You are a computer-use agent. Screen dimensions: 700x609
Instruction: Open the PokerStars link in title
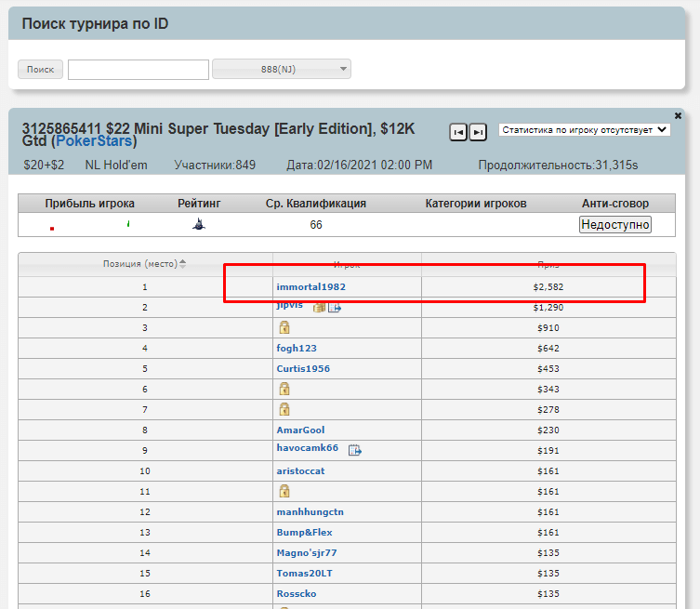click(94, 141)
